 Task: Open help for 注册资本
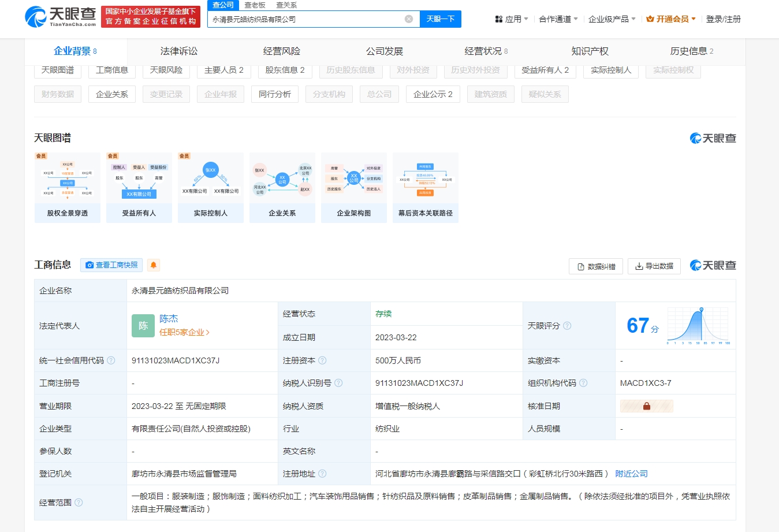[x=322, y=360]
